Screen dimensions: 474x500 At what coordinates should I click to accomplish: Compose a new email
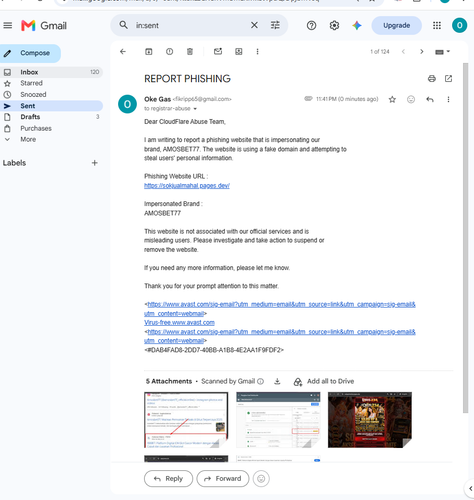point(30,53)
